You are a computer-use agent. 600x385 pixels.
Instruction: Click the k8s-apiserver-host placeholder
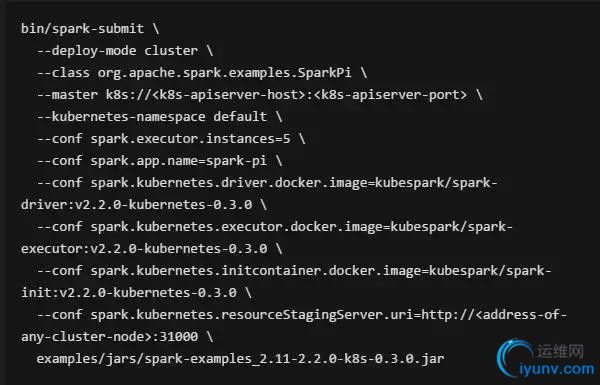(228, 95)
